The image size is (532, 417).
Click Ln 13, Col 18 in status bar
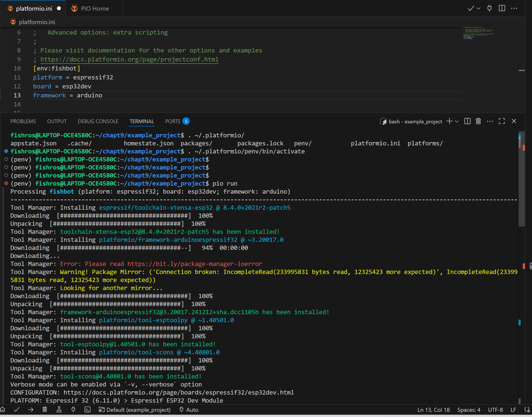pos(433,410)
